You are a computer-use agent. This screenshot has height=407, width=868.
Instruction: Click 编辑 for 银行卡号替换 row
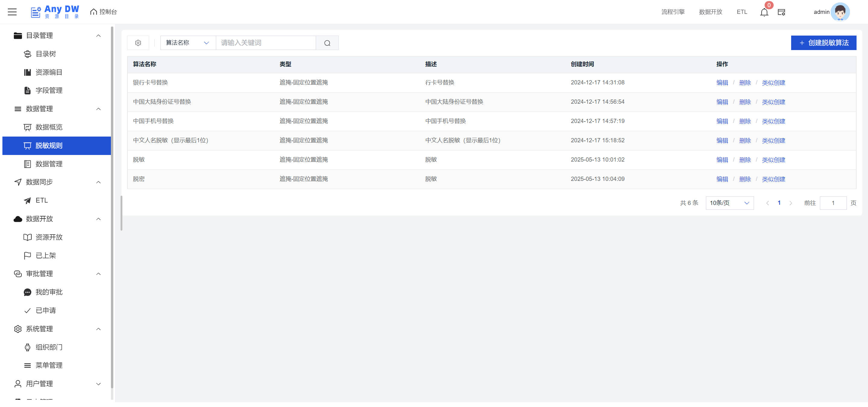click(722, 83)
